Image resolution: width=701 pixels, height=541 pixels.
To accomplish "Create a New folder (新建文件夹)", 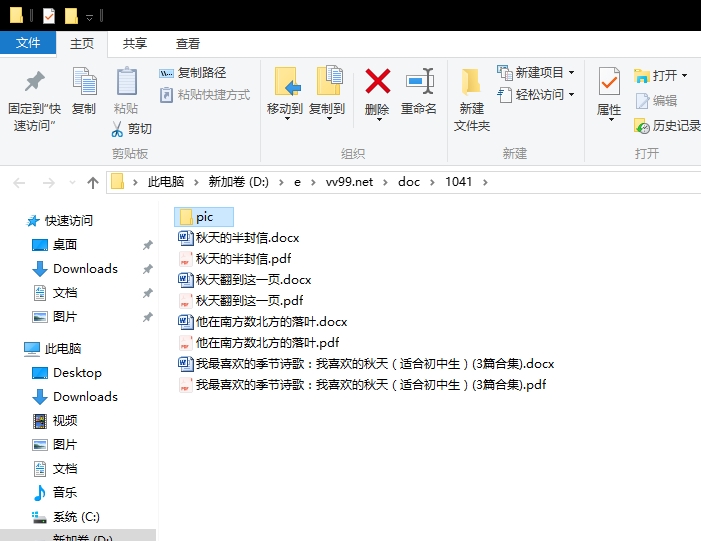I will pyautogui.click(x=472, y=99).
